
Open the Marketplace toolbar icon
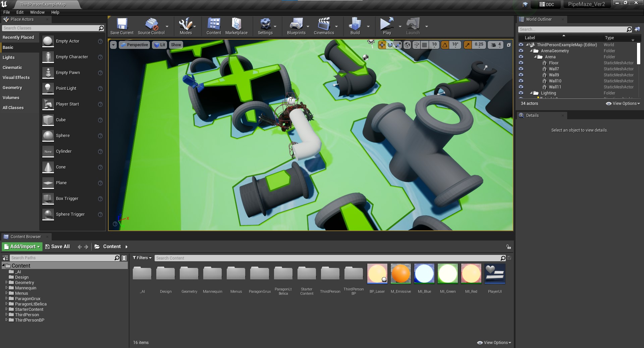[x=236, y=24]
